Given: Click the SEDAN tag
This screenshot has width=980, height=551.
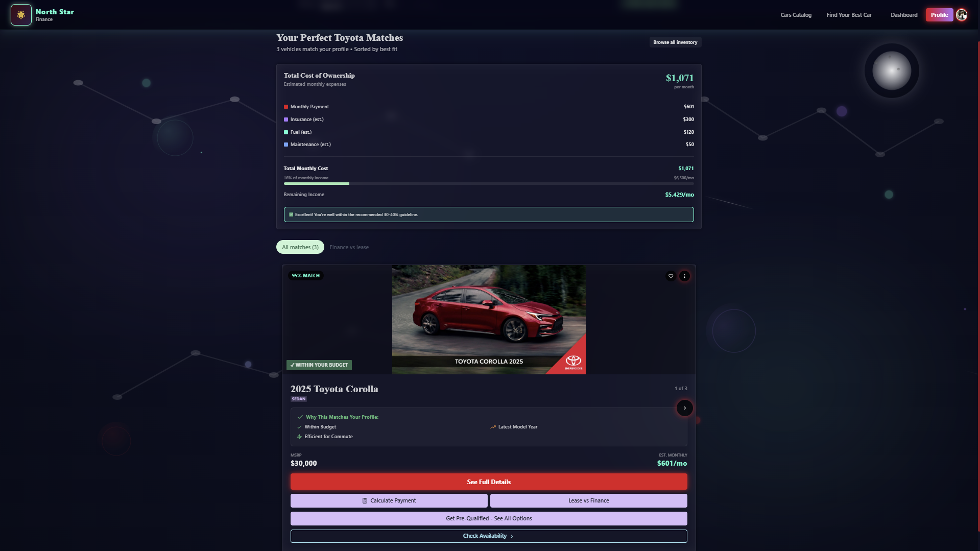Looking at the screenshot, I should click(299, 399).
